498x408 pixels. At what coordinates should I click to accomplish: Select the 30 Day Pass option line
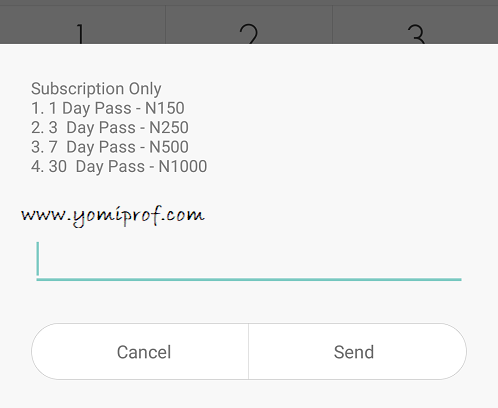[119, 166]
